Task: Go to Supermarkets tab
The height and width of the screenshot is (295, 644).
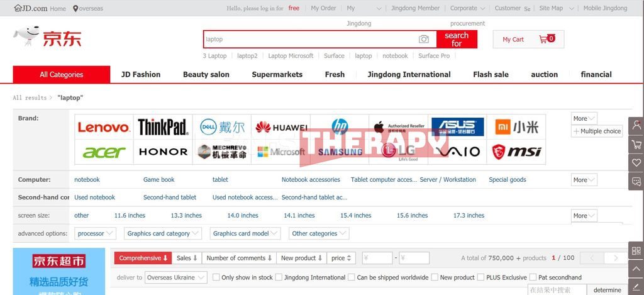Action: [x=277, y=74]
